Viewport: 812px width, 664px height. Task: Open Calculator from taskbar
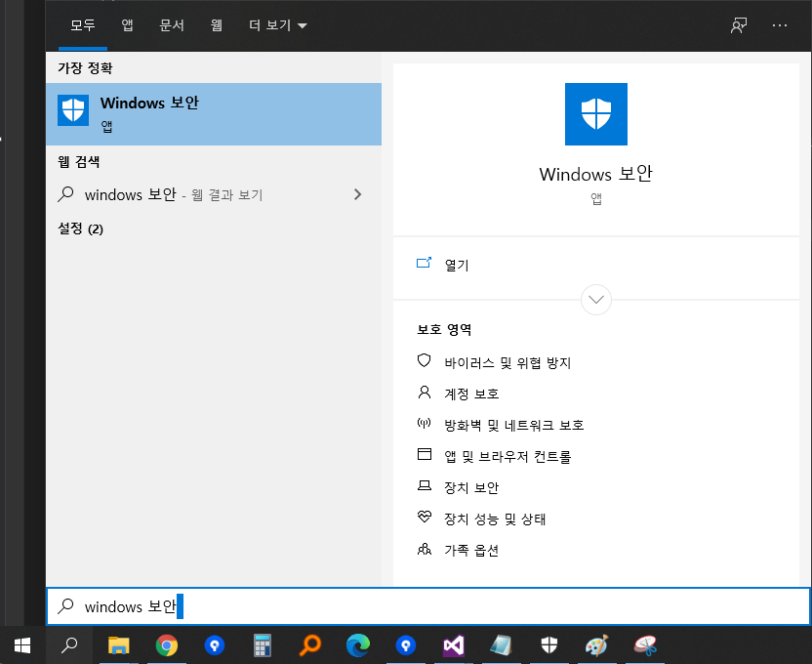click(x=263, y=645)
